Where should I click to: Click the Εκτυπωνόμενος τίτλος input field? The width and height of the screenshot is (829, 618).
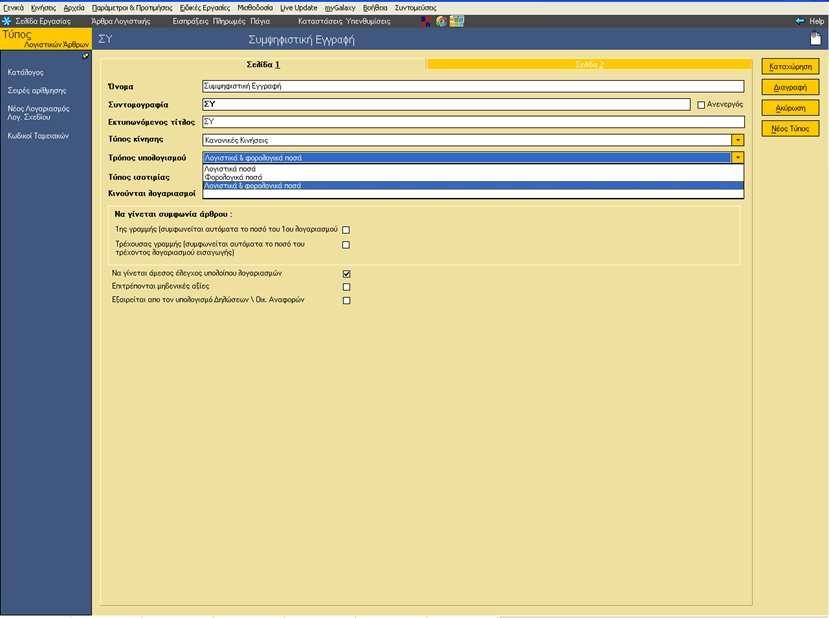point(473,122)
